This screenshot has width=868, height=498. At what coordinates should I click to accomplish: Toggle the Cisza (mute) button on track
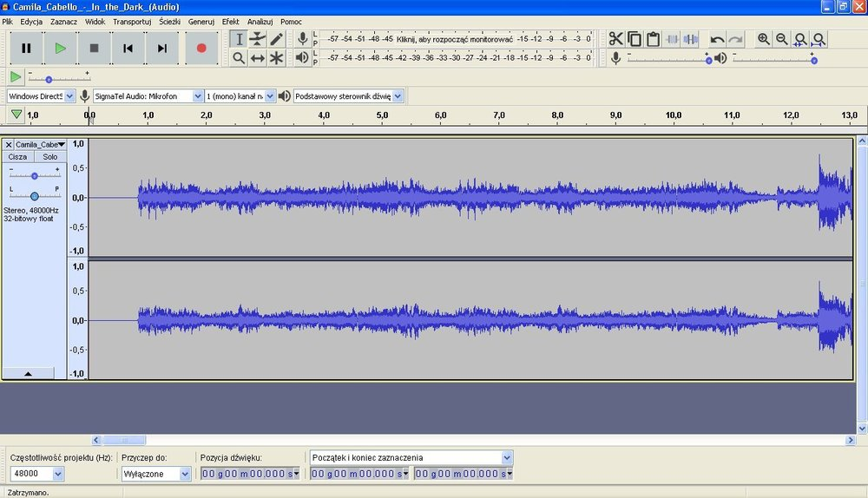tap(17, 156)
